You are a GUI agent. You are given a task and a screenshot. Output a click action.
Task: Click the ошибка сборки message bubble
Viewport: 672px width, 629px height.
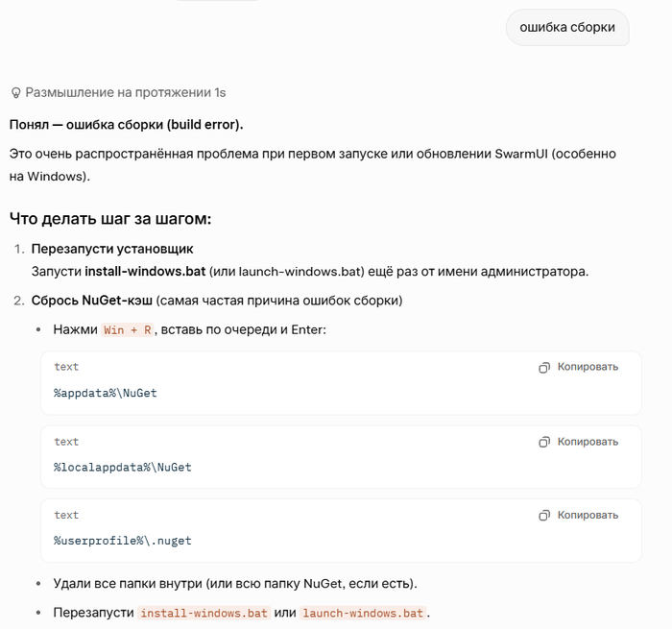click(567, 28)
